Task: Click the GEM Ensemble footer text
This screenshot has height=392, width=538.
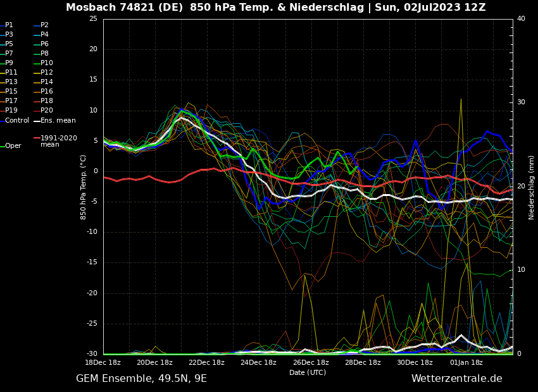Action: 141,379
